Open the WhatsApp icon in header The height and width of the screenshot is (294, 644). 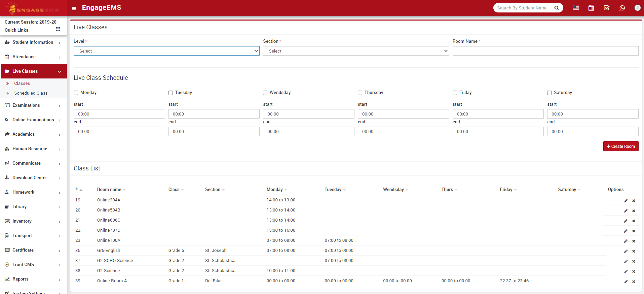(x=622, y=8)
